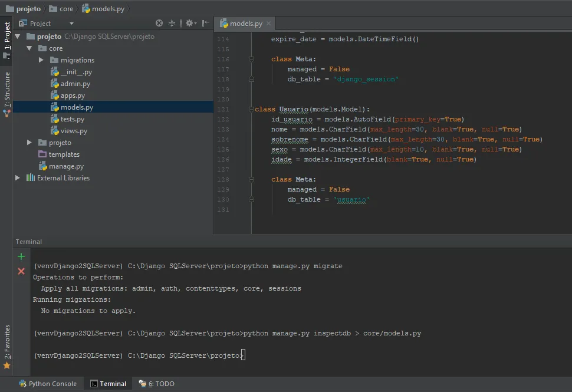The image size is (572, 392).
Task: Click the External Libraries icon
Action: (31, 178)
